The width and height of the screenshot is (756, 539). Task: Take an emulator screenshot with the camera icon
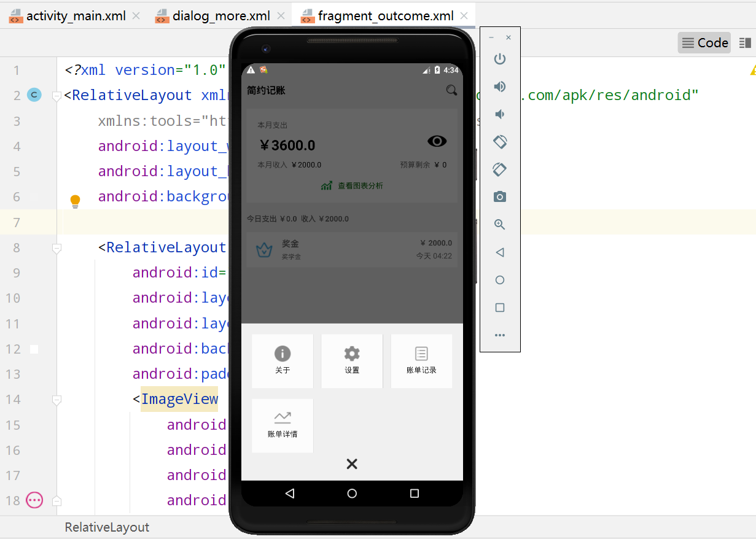(500, 197)
